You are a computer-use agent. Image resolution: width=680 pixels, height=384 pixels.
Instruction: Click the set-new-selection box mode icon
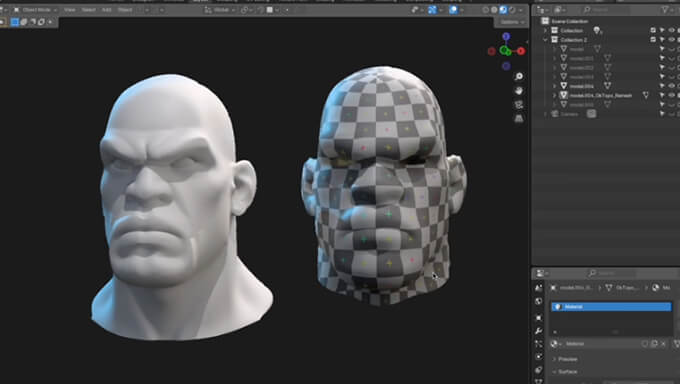15,22
